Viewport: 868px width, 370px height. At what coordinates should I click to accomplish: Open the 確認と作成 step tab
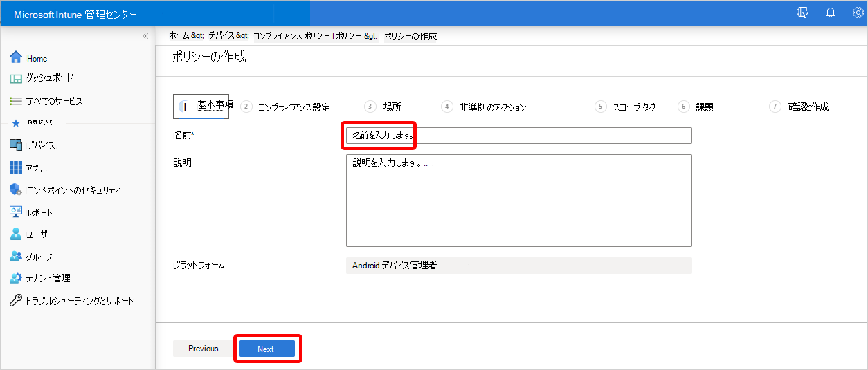click(x=808, y=107)
